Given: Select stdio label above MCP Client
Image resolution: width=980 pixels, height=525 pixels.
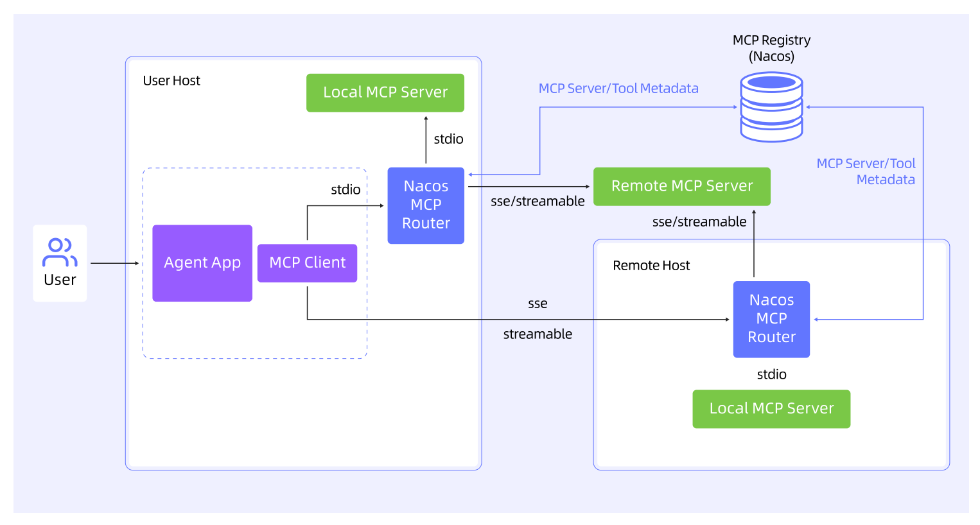Looking at the screenshot, I should coord(346,189).
